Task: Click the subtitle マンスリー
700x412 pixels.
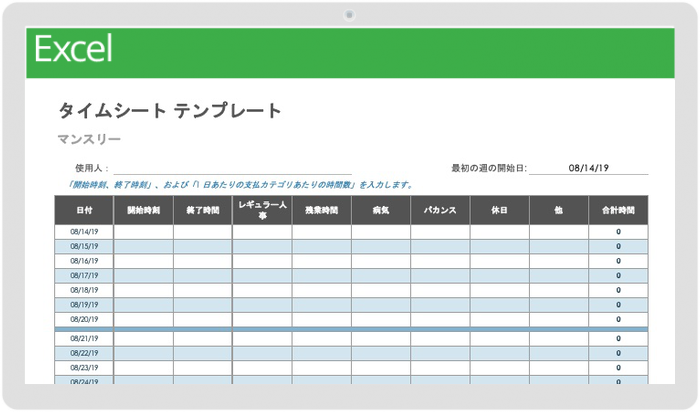Action: coord(89,139)
